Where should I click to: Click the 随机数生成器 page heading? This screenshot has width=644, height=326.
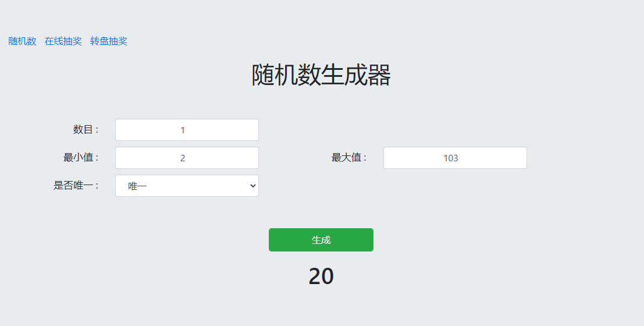click(321, 75)
